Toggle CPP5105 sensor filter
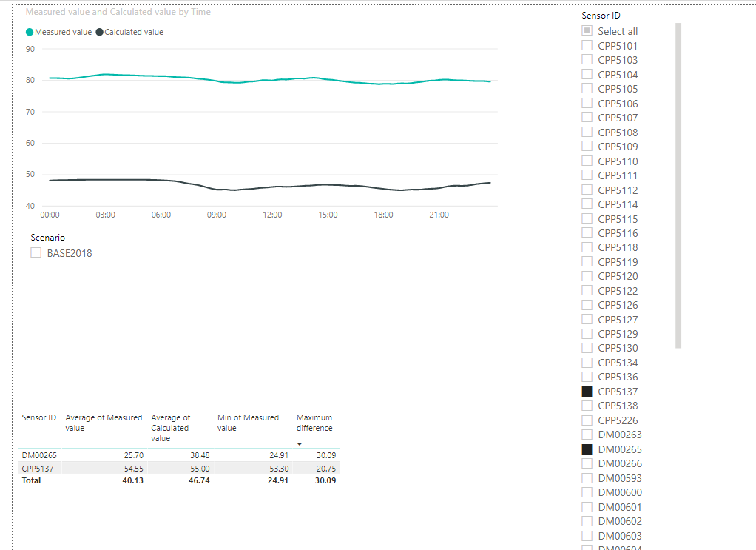 pyautogui.click(x=587, y=88)
